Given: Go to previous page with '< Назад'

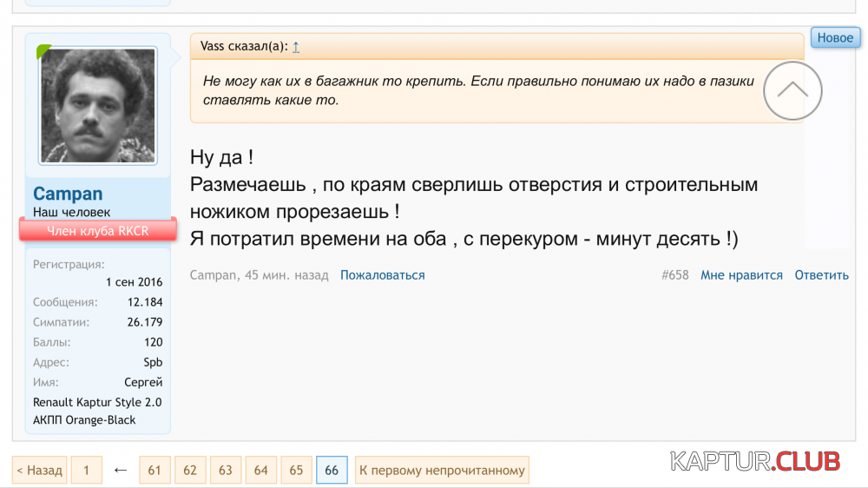Looking at the screenshot, I should click(x=39, y=471).
